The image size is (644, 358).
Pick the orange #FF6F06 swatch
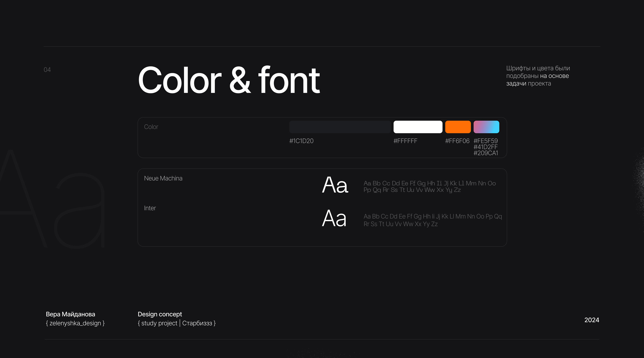coord(458,127)
